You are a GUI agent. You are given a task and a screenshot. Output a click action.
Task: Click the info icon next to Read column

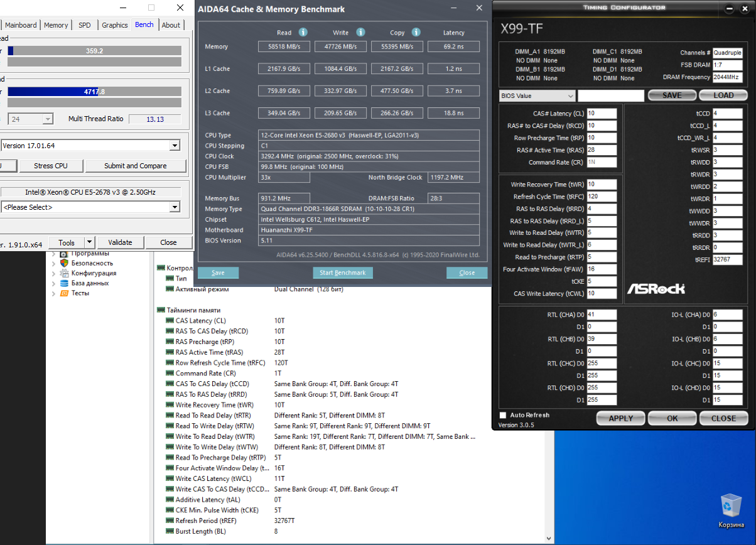303,32
